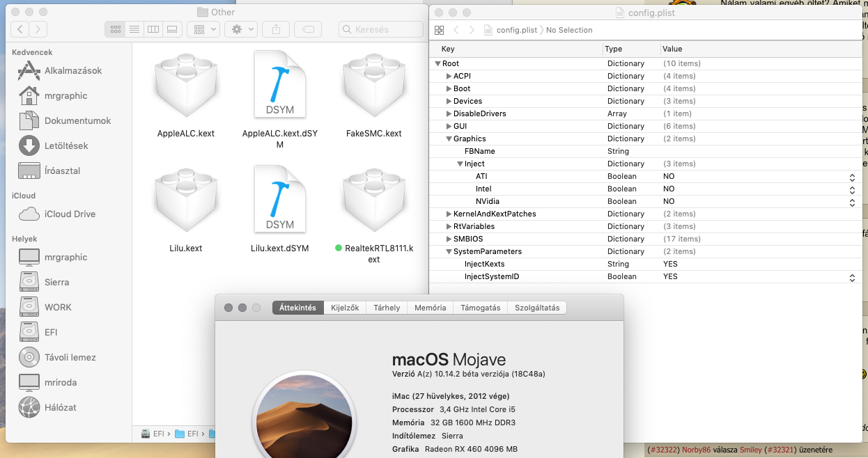Collapse the Graphics dictionary
This screenshot has width=868, height=458.
[x=449, y=139]
